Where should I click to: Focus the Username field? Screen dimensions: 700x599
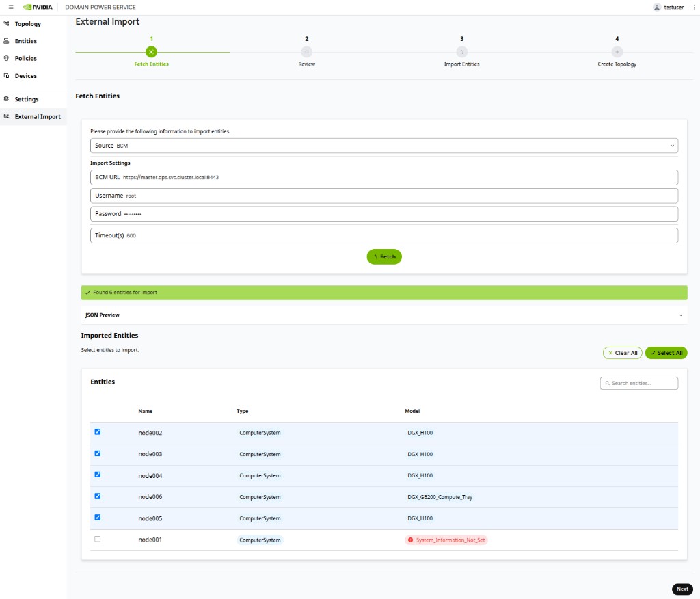click(x=384, y=196)
